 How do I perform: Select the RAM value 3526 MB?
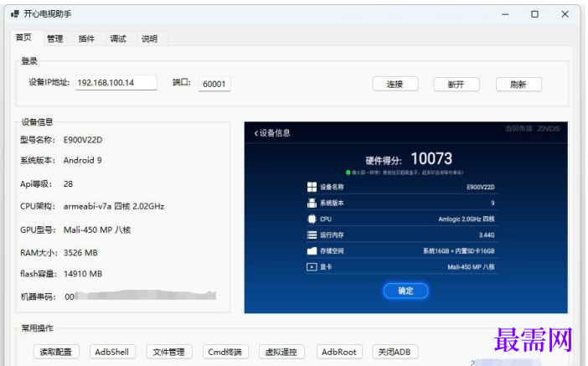coord(80,253)
